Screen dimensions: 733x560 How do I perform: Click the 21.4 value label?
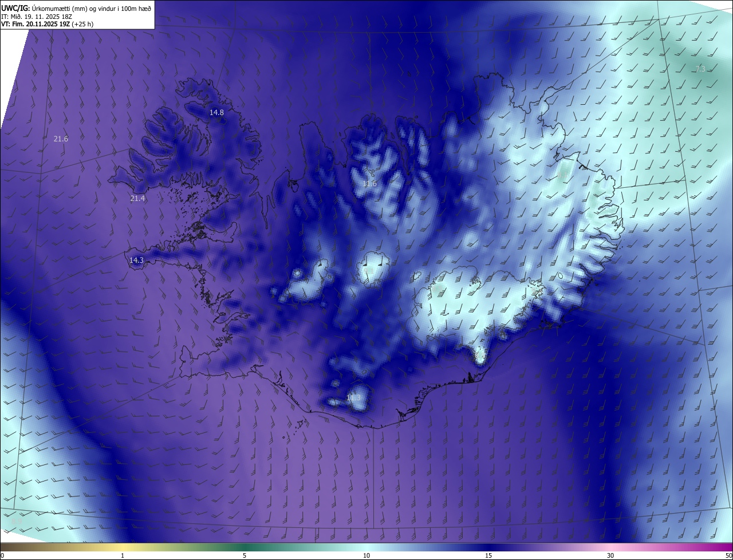point(137,199)
